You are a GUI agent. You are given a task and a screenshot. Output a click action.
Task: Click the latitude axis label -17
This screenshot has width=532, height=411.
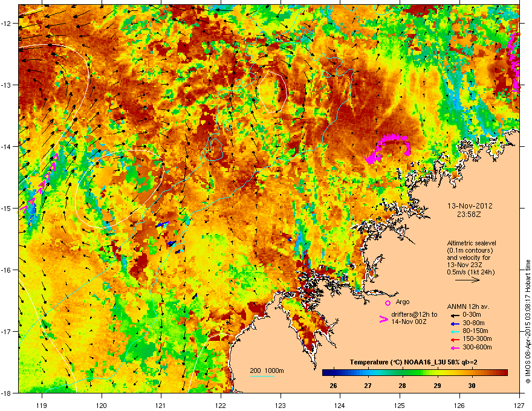[x=7, y=331]
